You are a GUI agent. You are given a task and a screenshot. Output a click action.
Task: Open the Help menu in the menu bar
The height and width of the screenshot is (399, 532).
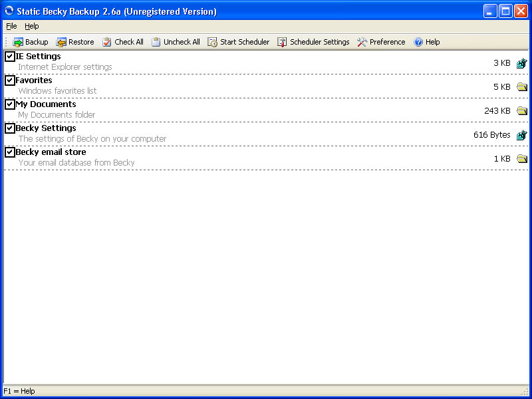pos(31,26)
